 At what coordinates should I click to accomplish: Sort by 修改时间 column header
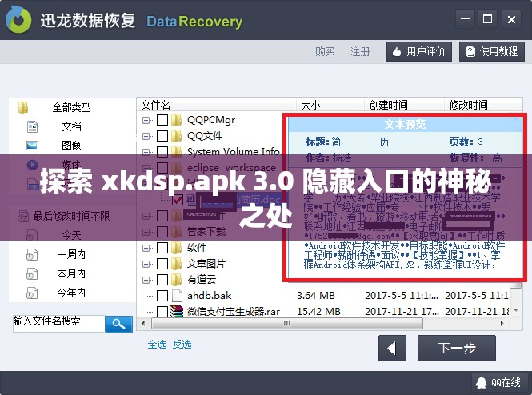click(483, 105)
